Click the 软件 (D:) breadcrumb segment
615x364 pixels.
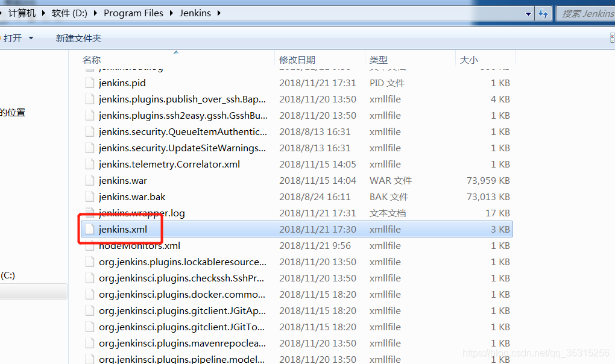coord(69,13)
